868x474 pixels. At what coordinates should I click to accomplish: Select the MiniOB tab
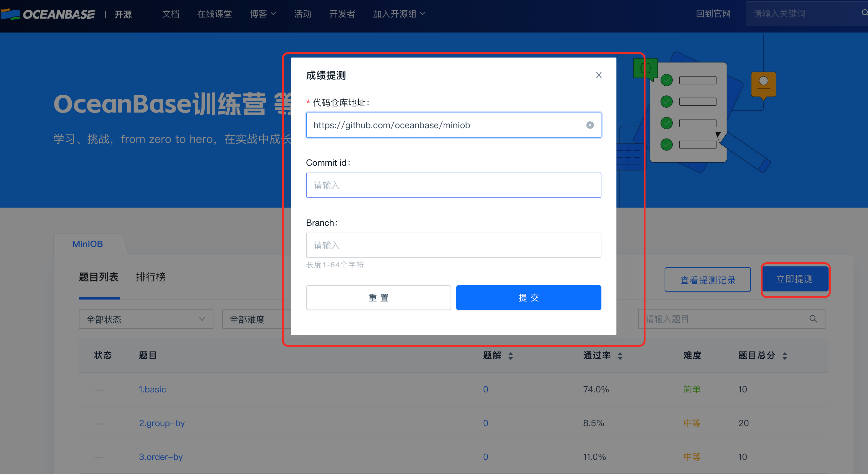(x=88, y=244)
